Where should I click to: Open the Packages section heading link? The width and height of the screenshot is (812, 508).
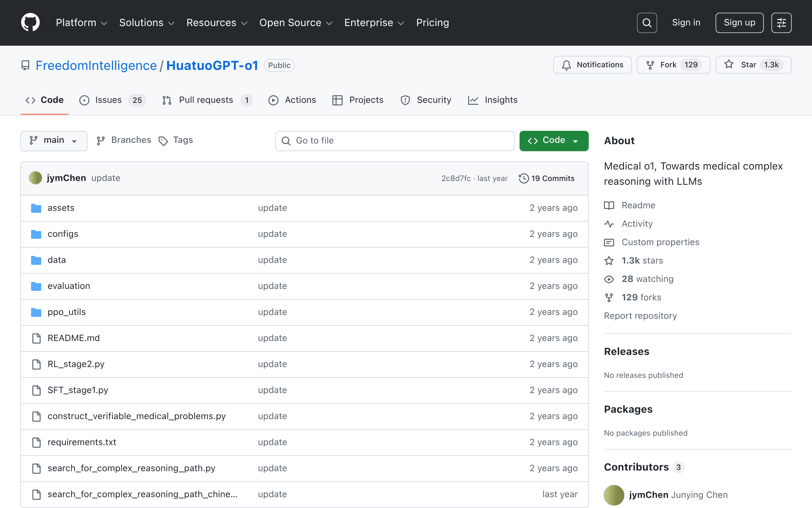[x=628, y=410]
